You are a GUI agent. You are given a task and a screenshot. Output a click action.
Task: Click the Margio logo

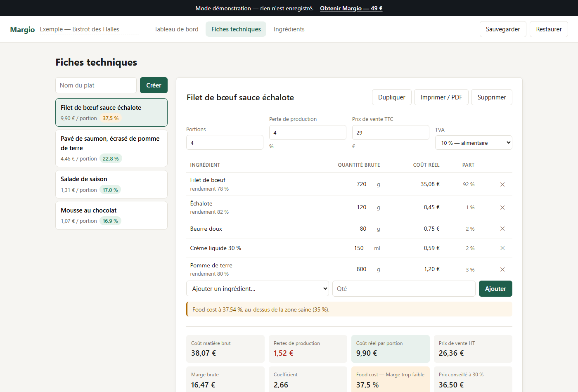coord(22,29)
